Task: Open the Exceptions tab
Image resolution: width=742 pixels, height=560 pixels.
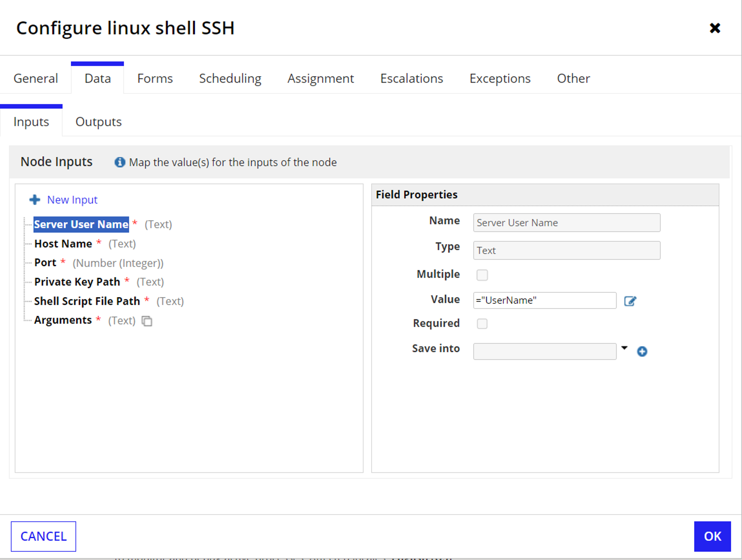Action: [500, 78]
